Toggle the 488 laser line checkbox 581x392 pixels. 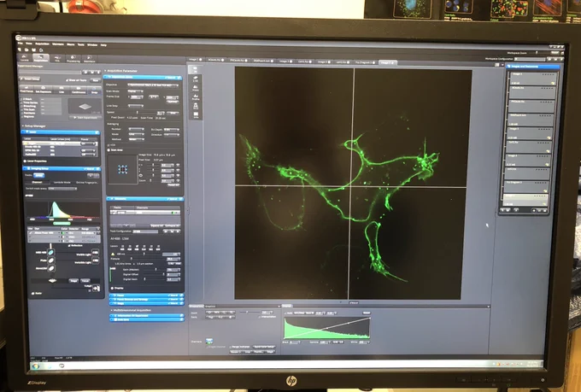(137, 247)
